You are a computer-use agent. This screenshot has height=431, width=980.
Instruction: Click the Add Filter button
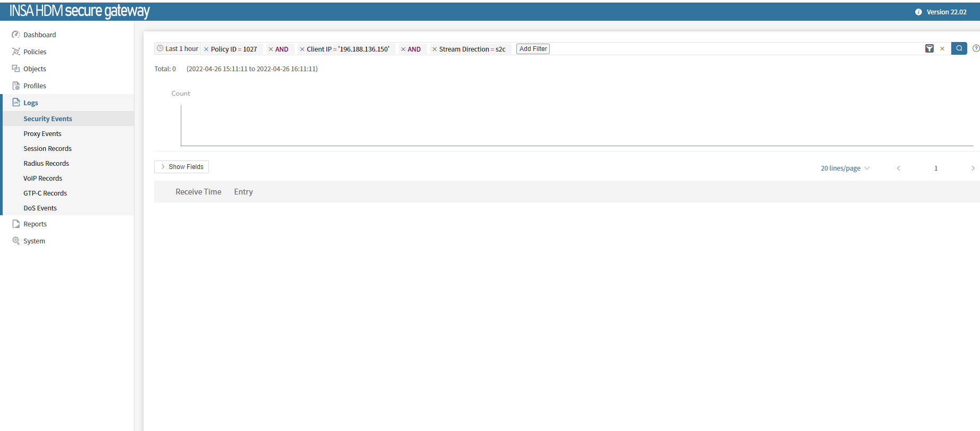tap(533, 49)
